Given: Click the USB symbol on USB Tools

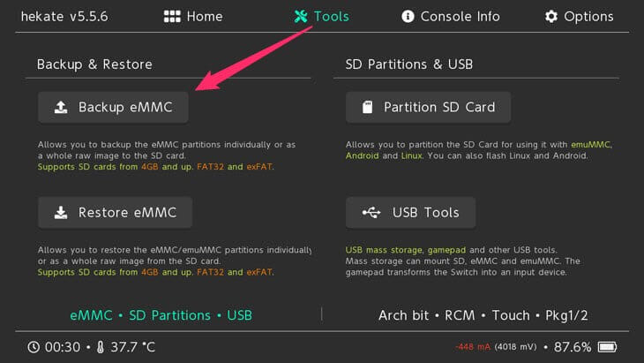Looking at the screenshot, I should tap(372, 213).
